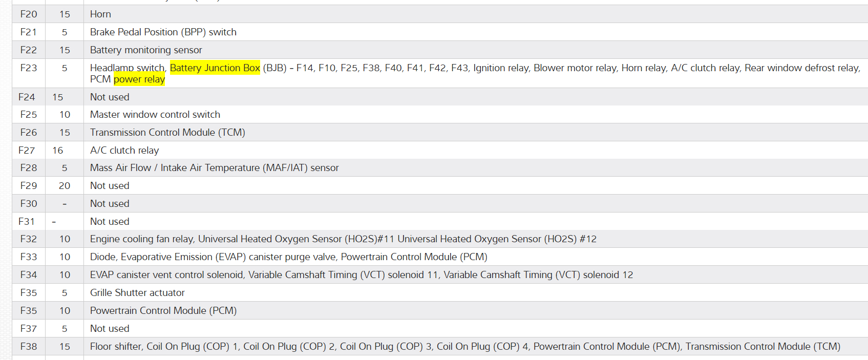The image size is (868, 360).
Task: Click the "Master window control switch" entry
Action: point(155,115)
